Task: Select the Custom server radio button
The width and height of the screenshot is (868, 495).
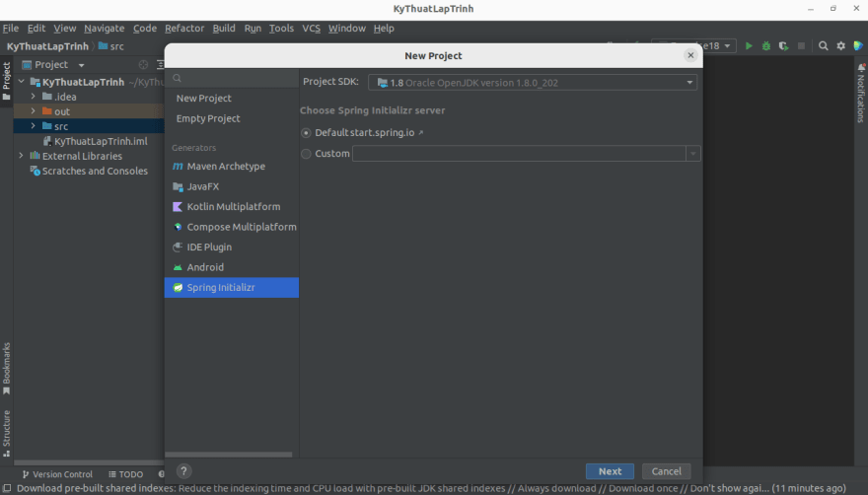Action: pos(306,154)
